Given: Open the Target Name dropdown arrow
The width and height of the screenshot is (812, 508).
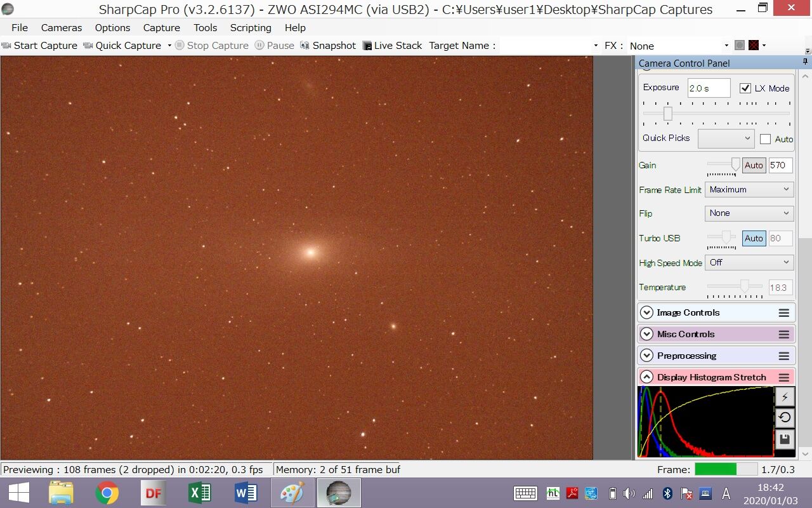Looking at the screenshot, I should (596, 46).
